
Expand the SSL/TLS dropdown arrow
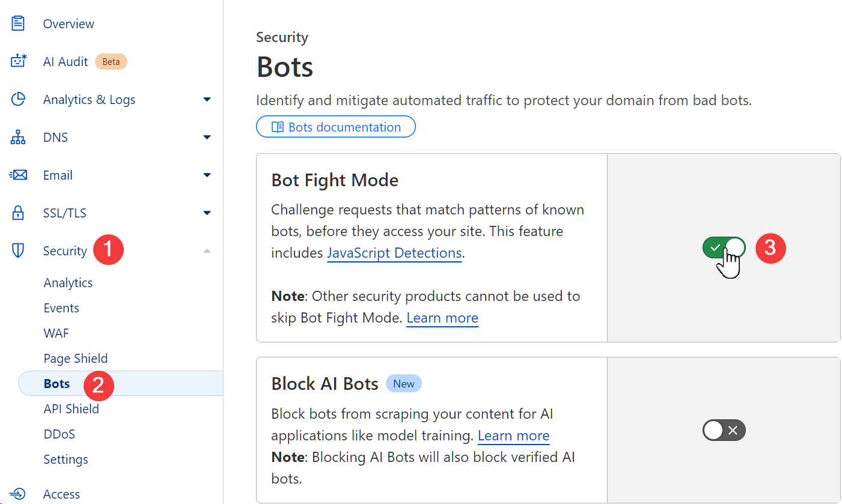click(207, 213)
